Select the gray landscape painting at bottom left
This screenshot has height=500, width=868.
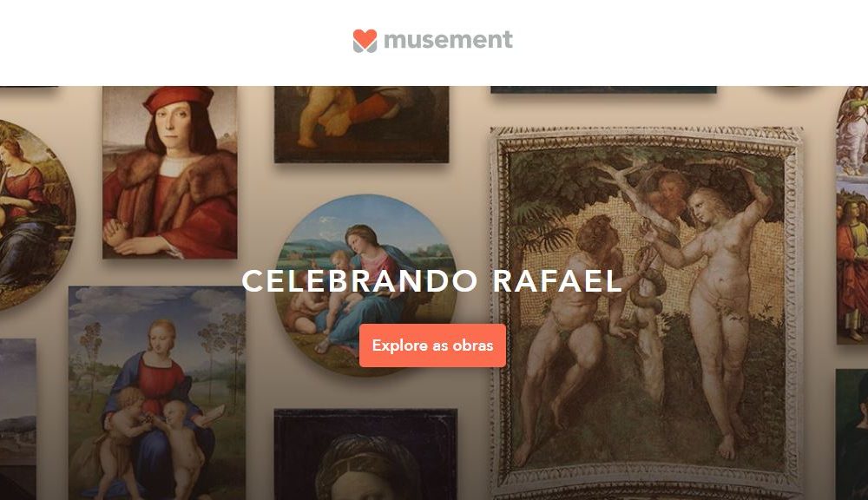coord(17,419)
